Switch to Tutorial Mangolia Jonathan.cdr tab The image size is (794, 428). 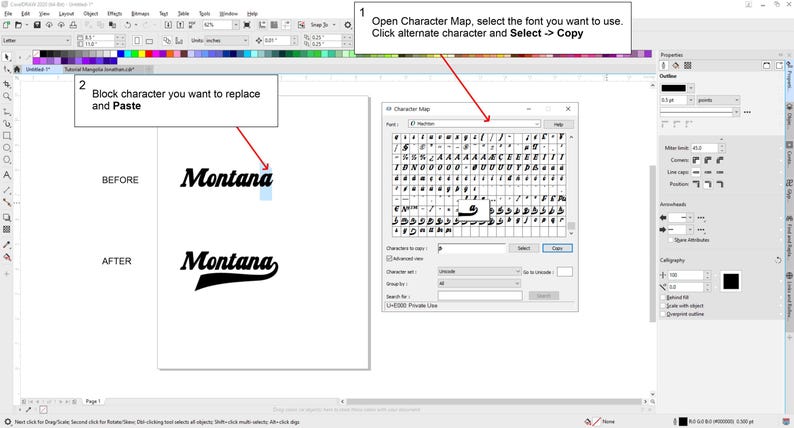pos(99,69)
